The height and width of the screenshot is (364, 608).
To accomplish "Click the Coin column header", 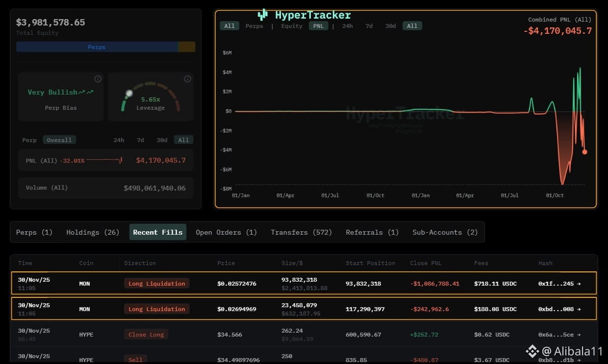I will (x=86, y=263).
